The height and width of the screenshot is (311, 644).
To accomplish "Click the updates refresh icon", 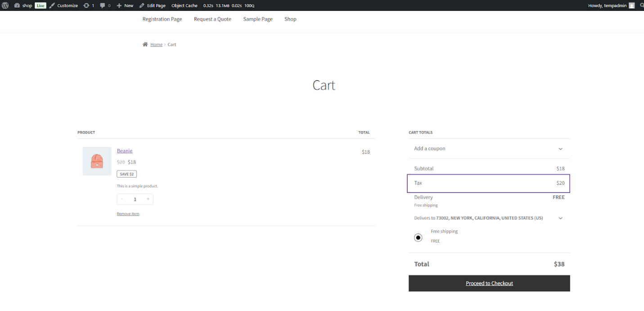I will coord(86,5).
